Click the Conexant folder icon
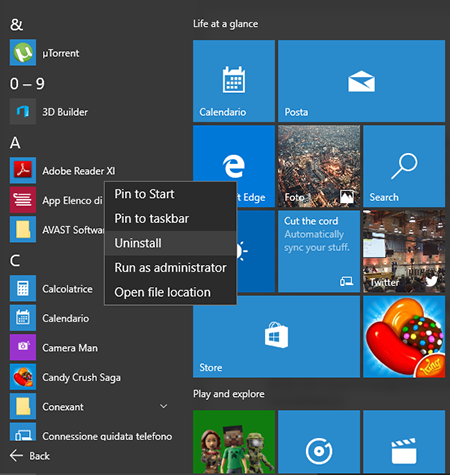 point(23,406)
